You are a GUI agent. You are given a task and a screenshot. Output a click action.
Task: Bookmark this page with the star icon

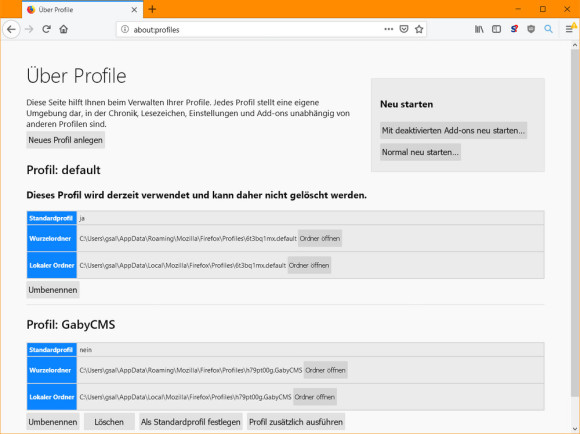[x=419, y=29]
